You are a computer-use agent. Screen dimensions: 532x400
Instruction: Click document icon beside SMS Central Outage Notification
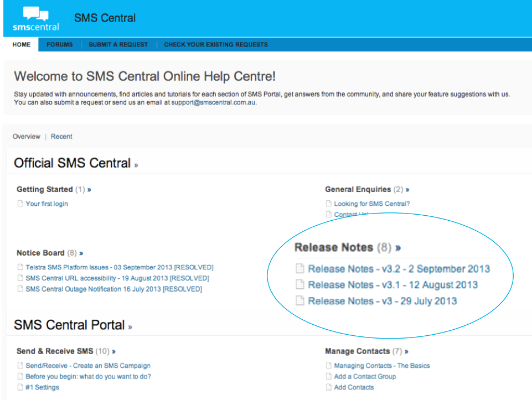(20, 289)
